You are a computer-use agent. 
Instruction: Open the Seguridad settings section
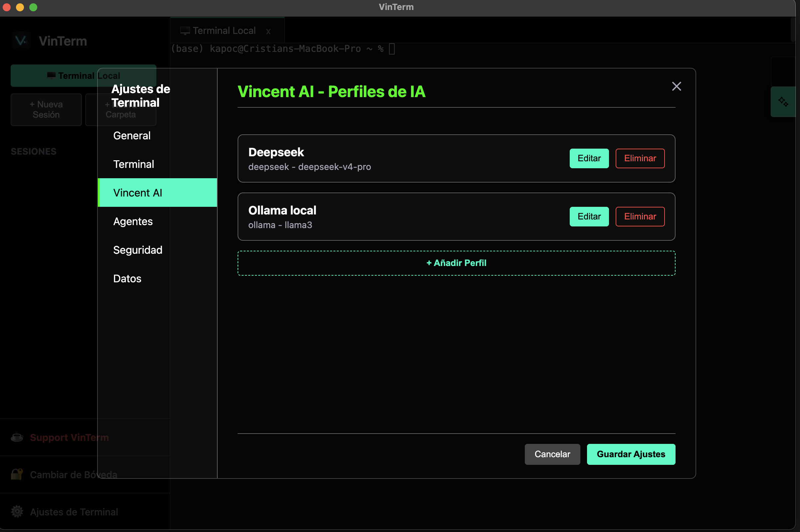coord(157,250)
